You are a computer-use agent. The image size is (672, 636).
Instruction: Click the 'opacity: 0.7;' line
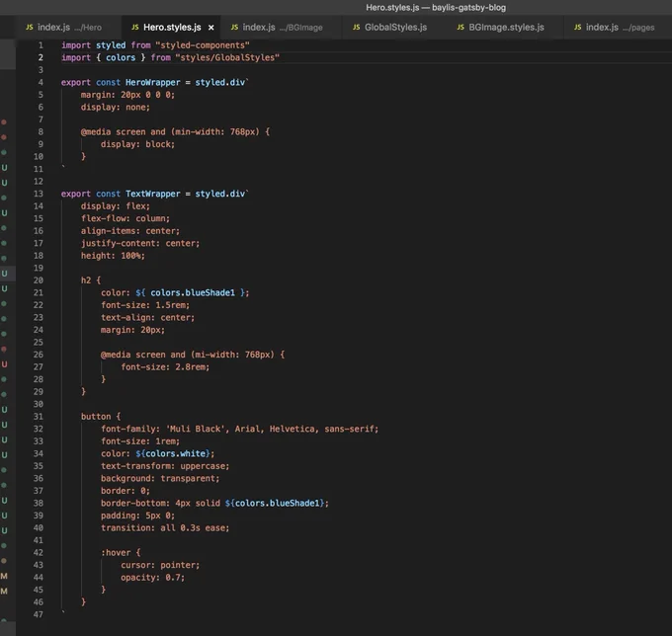click(x=152, y=578)
